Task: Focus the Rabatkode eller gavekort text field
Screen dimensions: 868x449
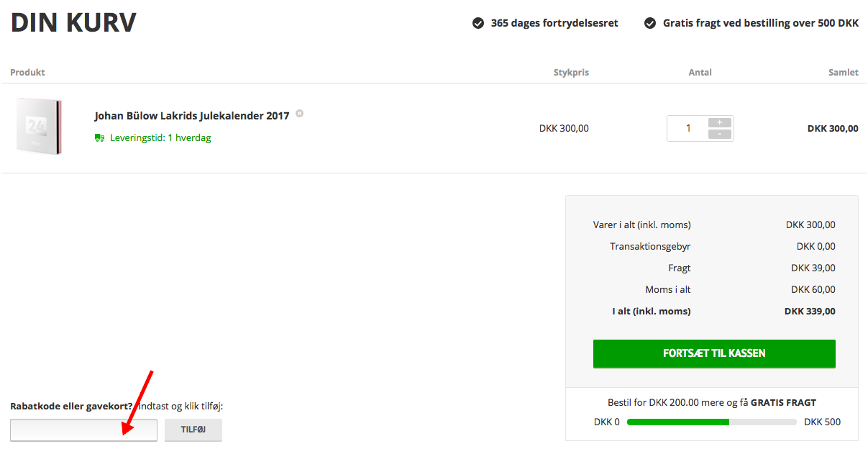Action: (83, 430)
